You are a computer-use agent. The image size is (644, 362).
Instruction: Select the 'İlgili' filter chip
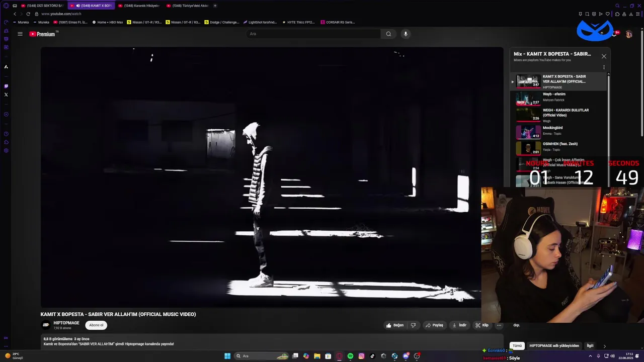(590, 346)
